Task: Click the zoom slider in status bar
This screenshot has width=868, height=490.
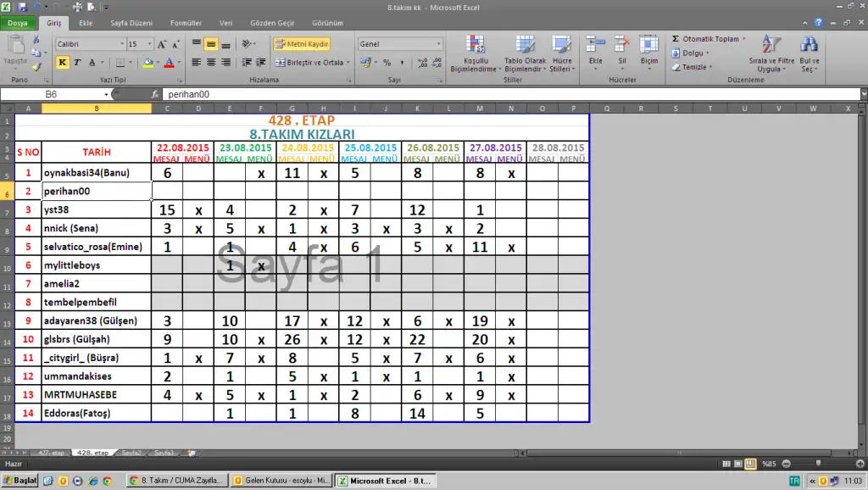Action: coord(818,464)
